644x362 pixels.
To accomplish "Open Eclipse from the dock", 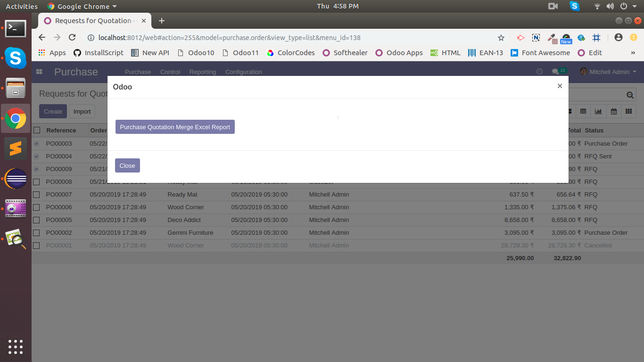I will coord(16,179).
